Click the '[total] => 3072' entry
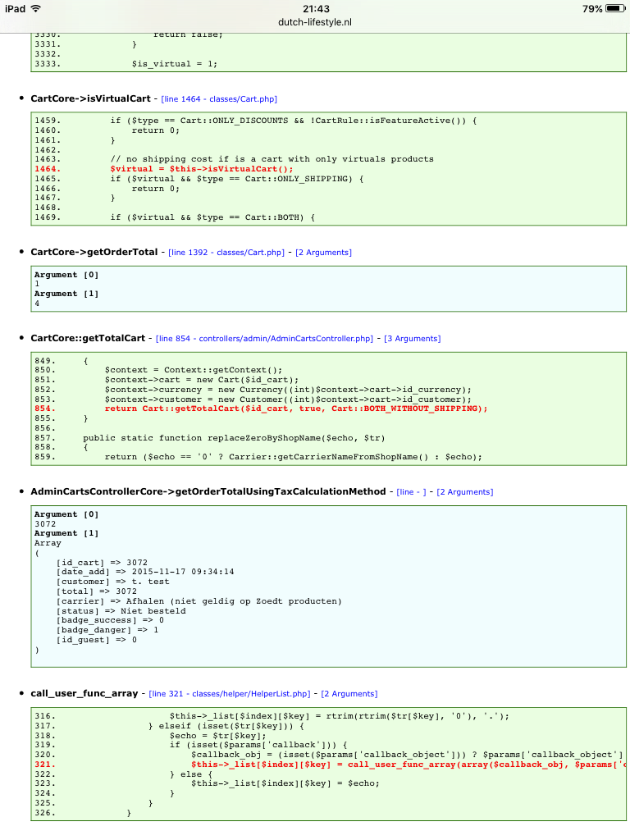Screen dimensions: 630x840 tap(97, 591)
